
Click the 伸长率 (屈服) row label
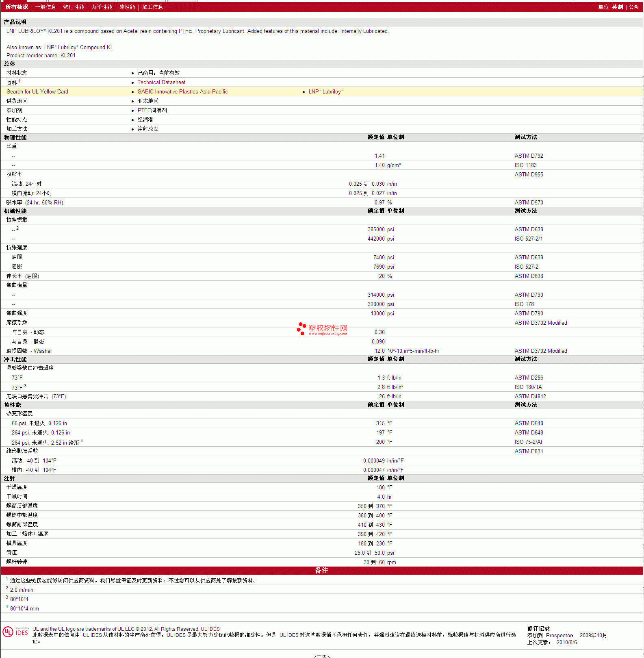click(x=23, y=276)
